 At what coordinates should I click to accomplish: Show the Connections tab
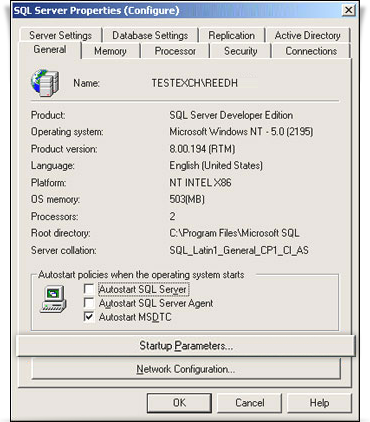311,51
